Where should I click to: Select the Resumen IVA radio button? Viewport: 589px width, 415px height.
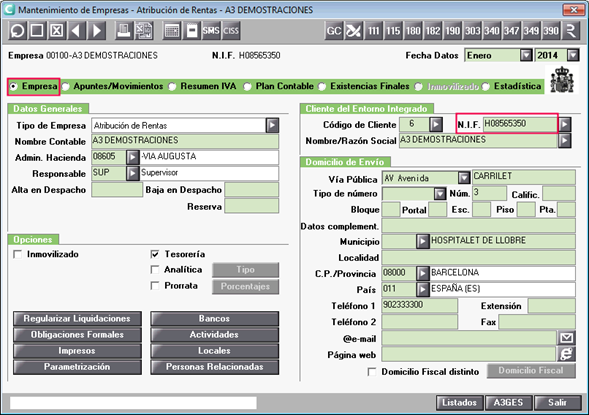pyautogui.click(x=172, y=87)
